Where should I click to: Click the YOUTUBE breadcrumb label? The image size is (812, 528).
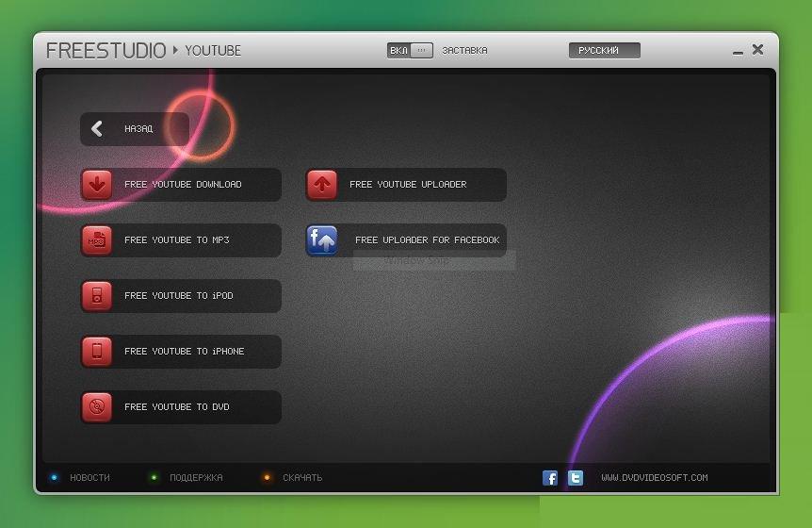pos(213,51)
